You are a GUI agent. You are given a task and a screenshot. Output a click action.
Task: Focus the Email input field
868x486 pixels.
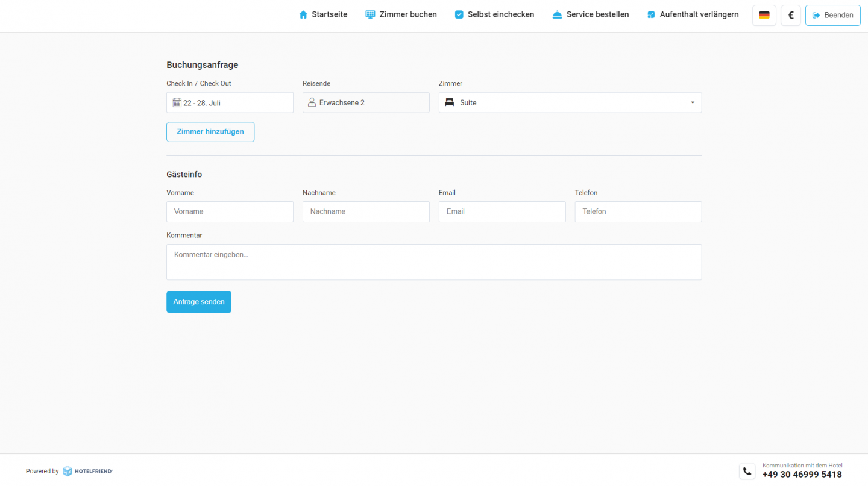(x=502, y=211)
